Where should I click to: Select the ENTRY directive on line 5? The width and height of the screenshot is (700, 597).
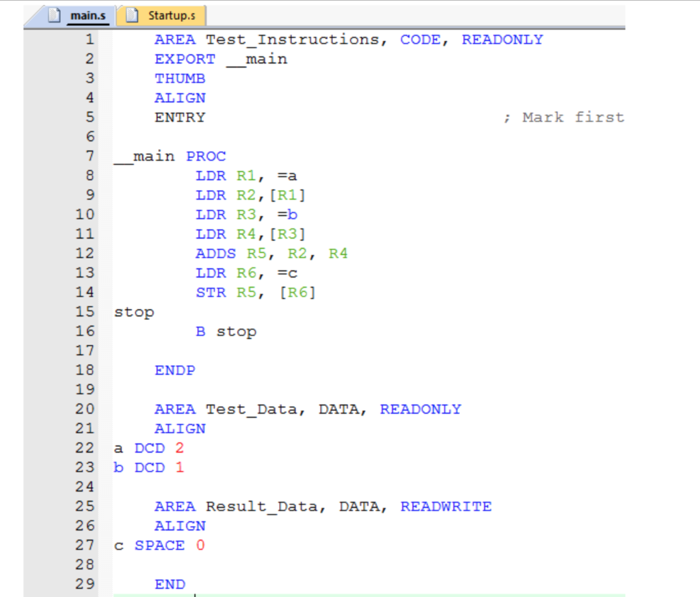click(179, 117)
